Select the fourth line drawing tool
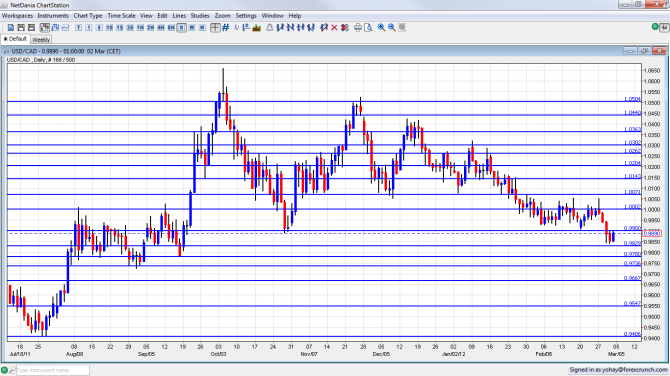This screenshot has height=376, width=670. point(311,28)
